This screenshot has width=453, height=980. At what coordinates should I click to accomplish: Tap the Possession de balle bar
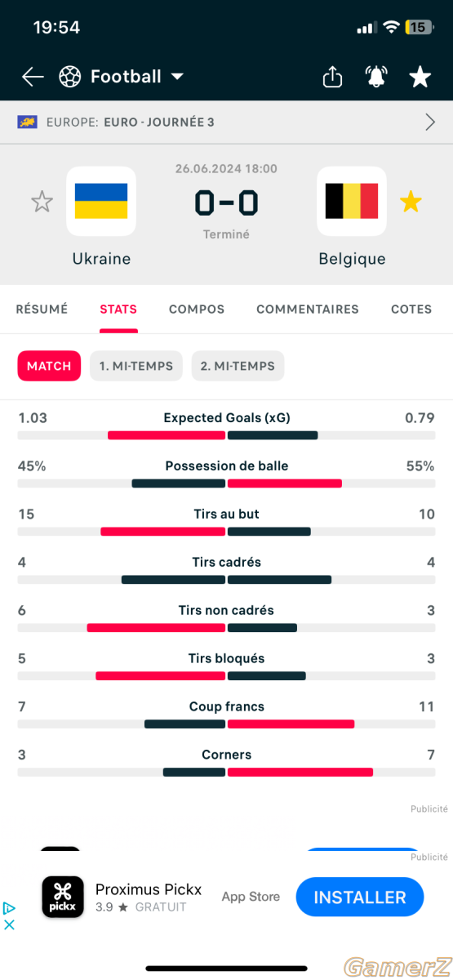pos(227,483)
